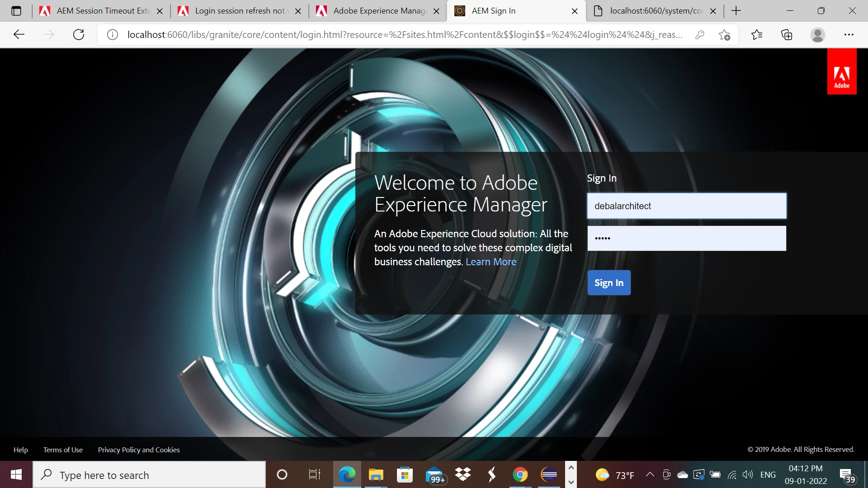Open the saved password key icon
Viewport: 868px width, 488px height.
tap(699, 35)
